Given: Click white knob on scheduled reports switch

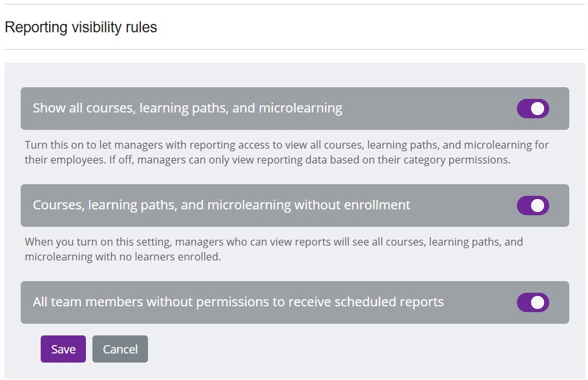Looking at the screenshot, I should pyautogui.click(x=538, y=302).
